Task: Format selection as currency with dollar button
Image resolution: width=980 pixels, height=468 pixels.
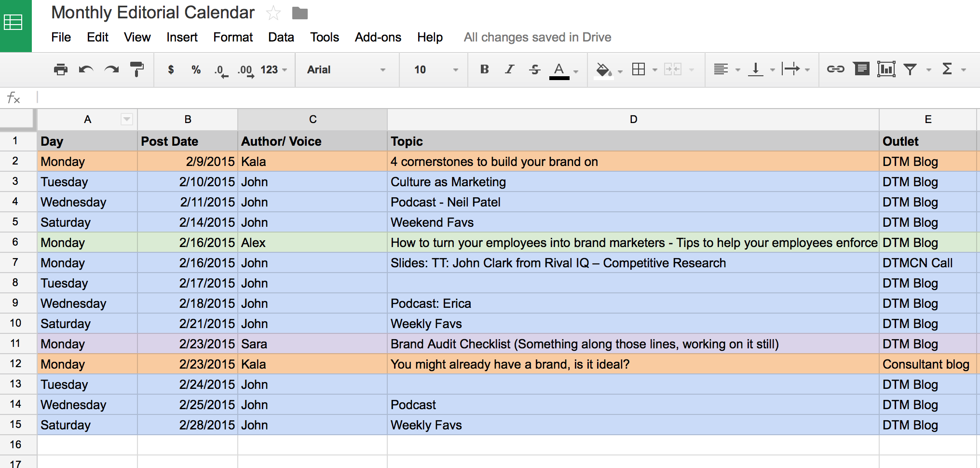Action: tap(171, 70)
